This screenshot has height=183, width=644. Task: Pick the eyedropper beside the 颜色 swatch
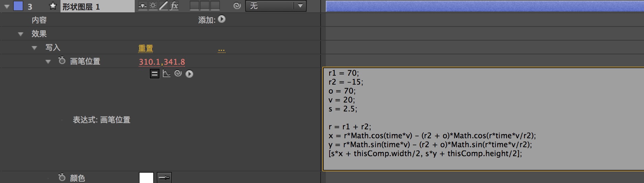coord(164,178)
